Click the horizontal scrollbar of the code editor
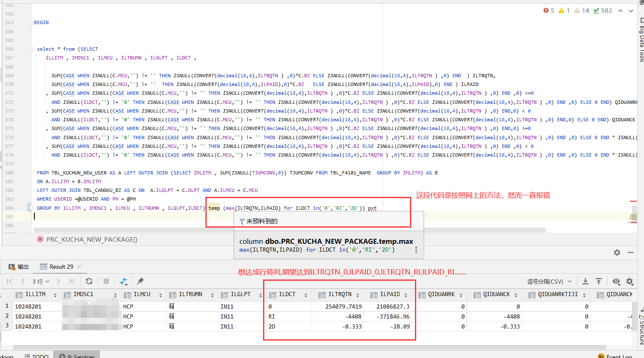 pos(290,230)
